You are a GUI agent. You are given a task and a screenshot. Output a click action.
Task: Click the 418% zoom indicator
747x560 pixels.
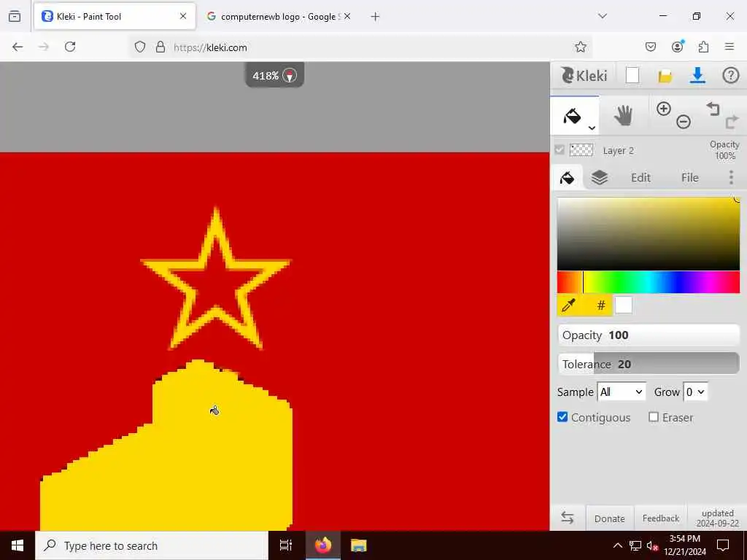click(266, 76)
